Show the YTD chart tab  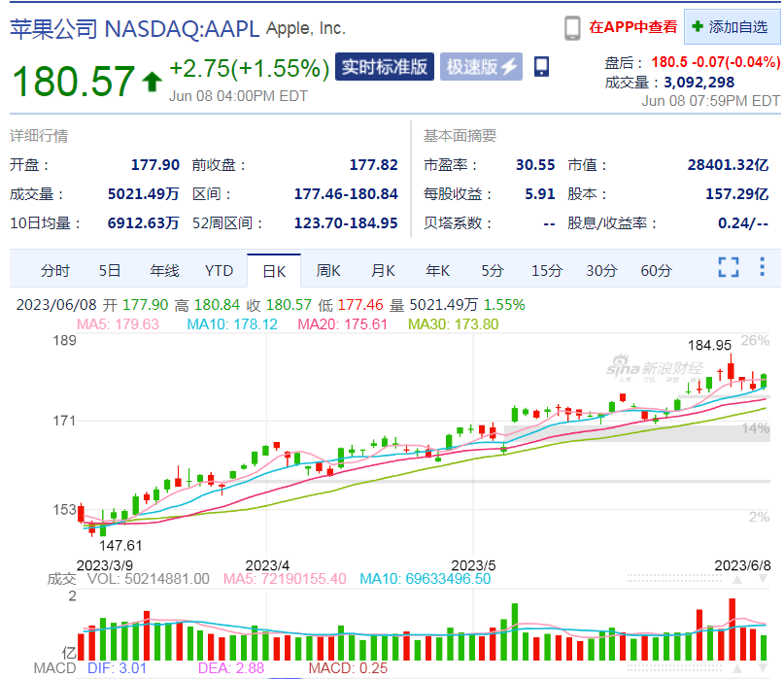[x=219, y=270]
